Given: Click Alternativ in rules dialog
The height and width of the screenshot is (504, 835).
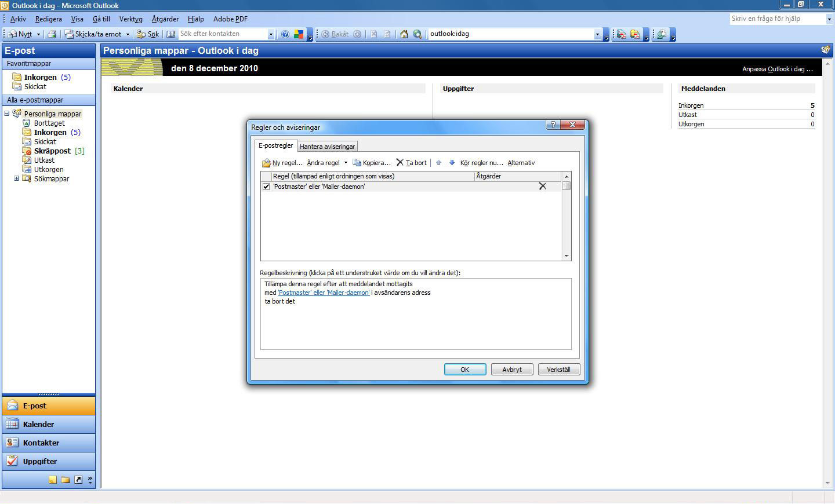Looking at the screenshot, I should point(521,163).
